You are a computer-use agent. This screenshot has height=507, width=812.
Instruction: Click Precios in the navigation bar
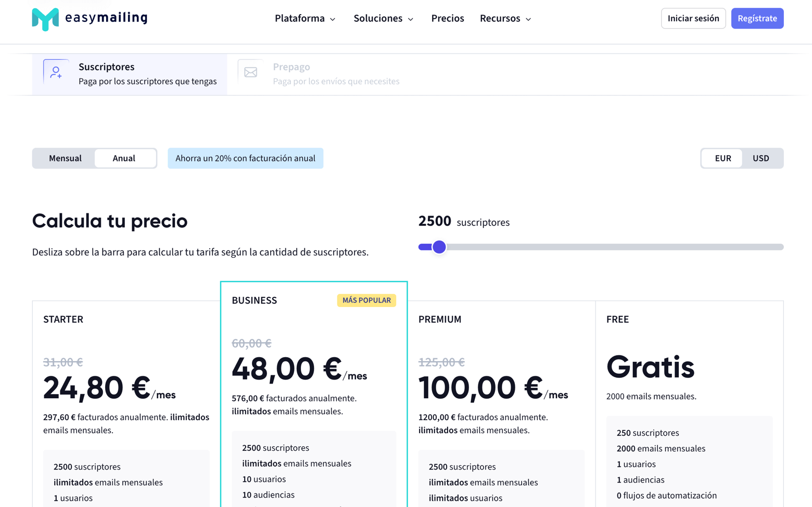[447, 18]
